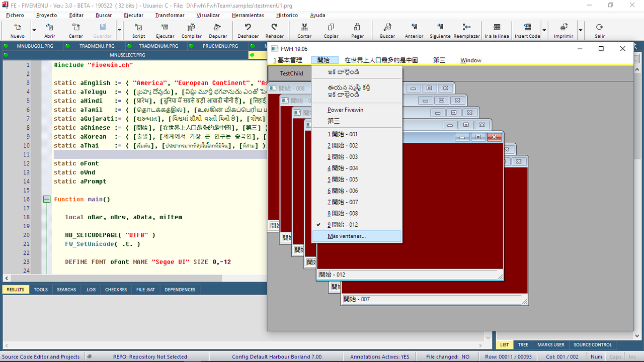
Task: Open the Herramientas menu
Action: 248,15
